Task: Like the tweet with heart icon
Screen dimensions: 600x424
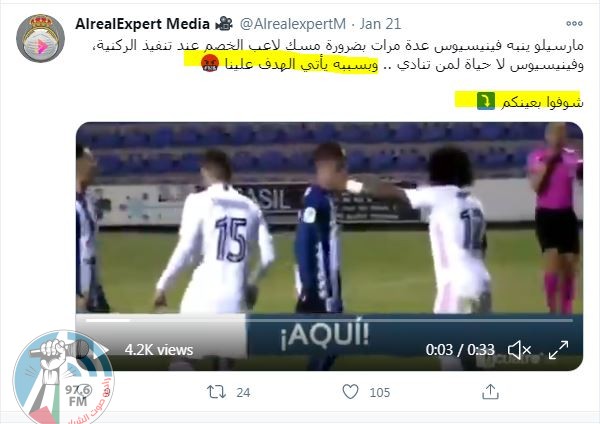Action: point(350,392)
